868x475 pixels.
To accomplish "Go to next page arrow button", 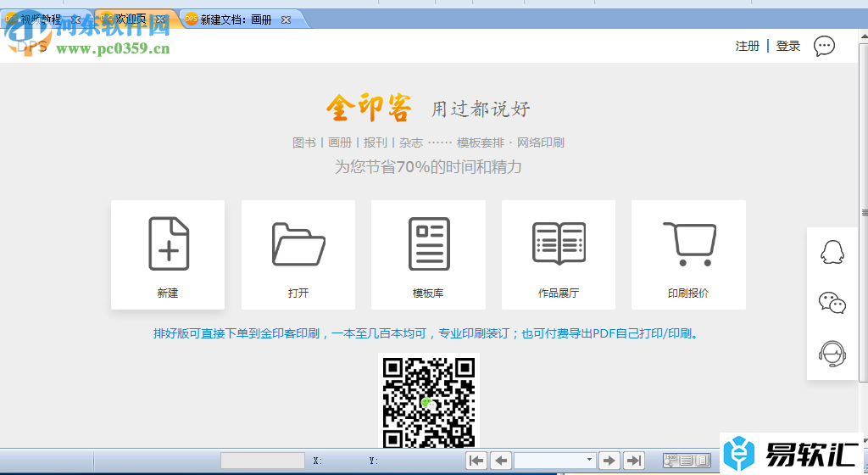I will coord(609,461).
